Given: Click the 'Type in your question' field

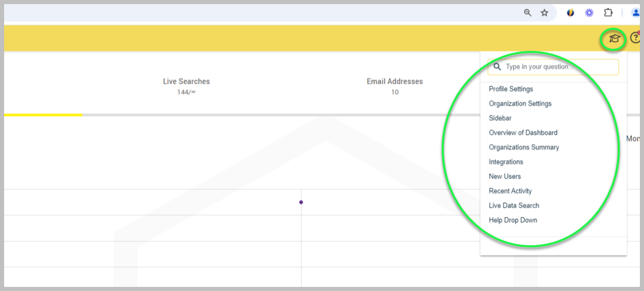Looking at the screenshot, I should [559, 67].
